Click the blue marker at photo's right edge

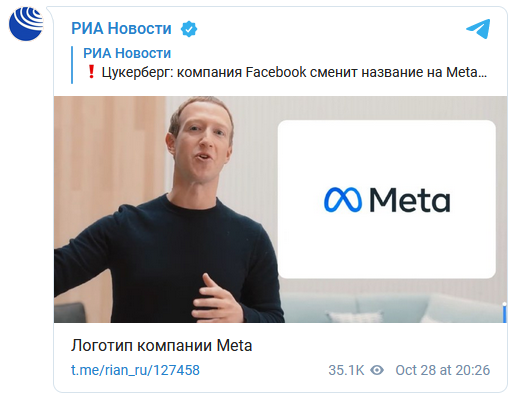click(505, 313)
